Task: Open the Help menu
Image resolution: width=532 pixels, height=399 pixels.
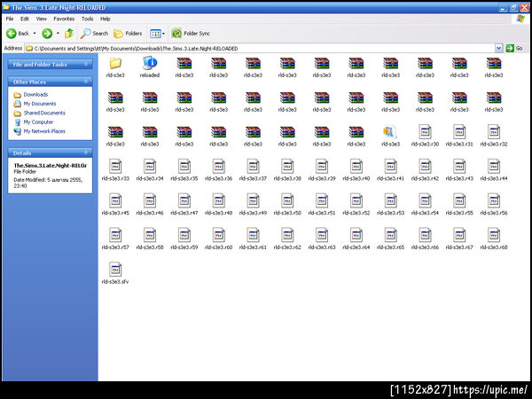Action: point(106,19)
